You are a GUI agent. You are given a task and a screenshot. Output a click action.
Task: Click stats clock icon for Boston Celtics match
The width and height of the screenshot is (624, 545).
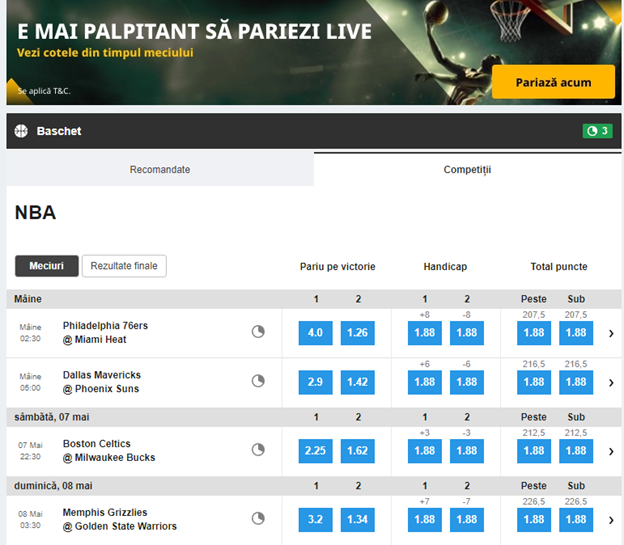[258, 450]
